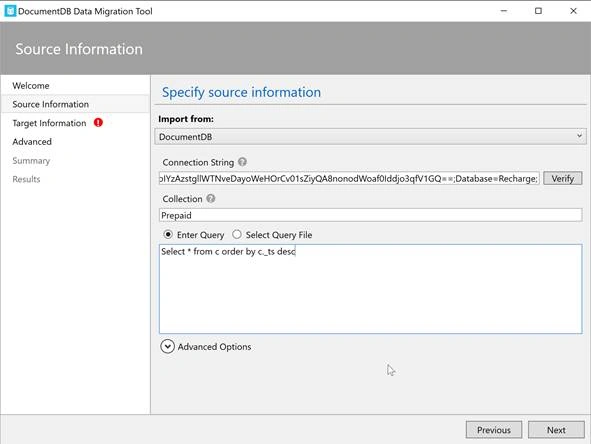591x444 pixels.
Task: Open the Import from DocumentDB dropdown
Action: (x=371, y=136)
